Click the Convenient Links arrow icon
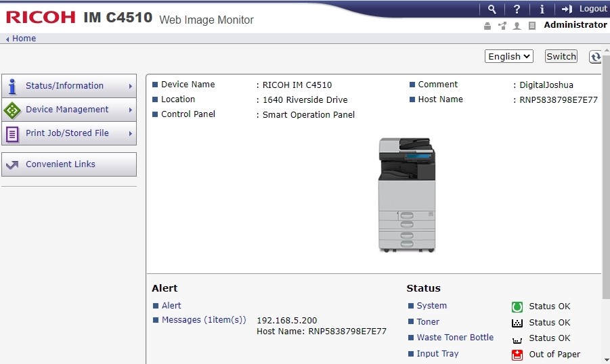This screenshot has height=364, width=610. pyautogui.click(x=12, y=165)
